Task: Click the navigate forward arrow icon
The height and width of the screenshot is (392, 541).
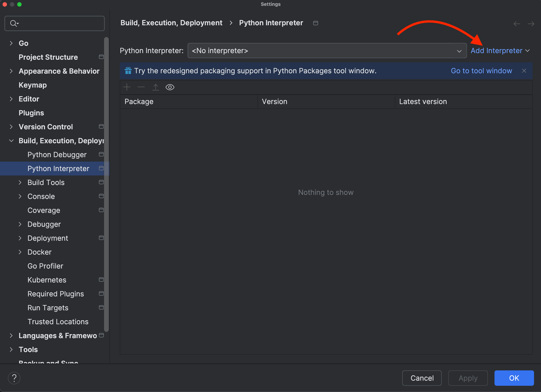Action: click(x=531, y=24)
